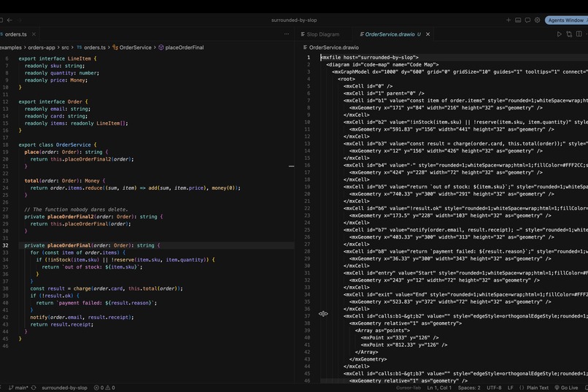
Task: Click the orders.ts breadcrumb
Action: pyautogui.click(x=95, y=47)
